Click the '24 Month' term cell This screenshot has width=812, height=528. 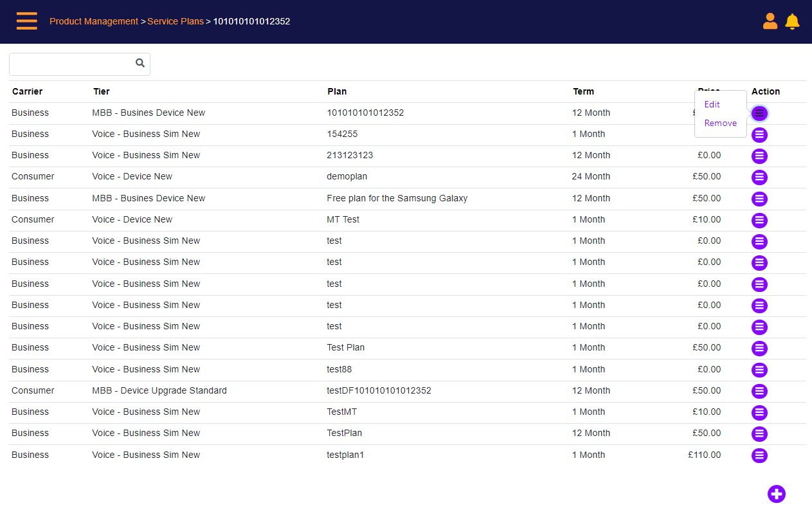click(591, 176)
